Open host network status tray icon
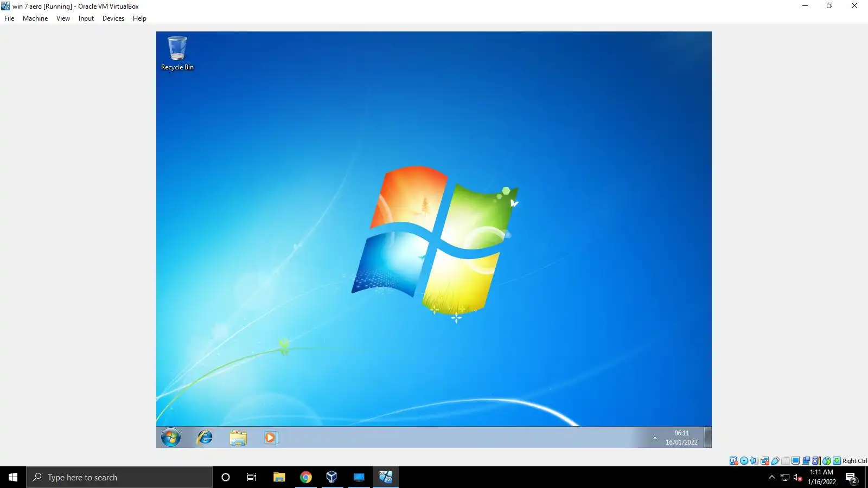This screenshot has width=868, height=488. (x=785, y=477)
